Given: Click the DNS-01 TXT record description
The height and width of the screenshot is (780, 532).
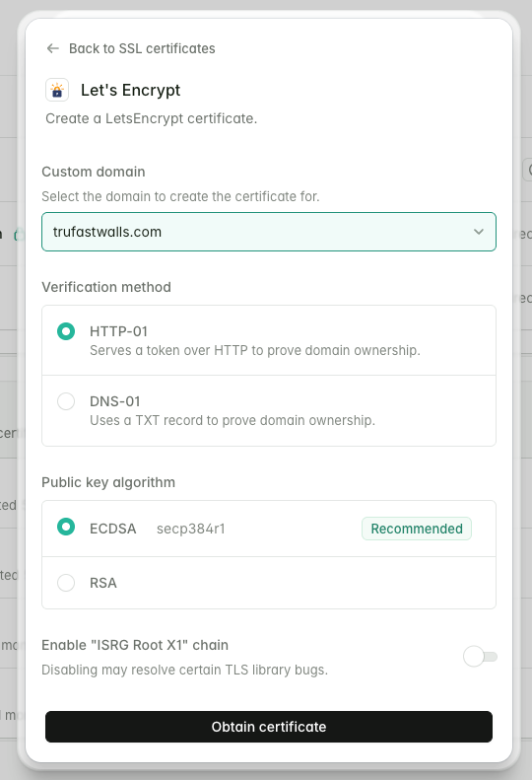Looking at the screenshot, I should coord(233,420).
